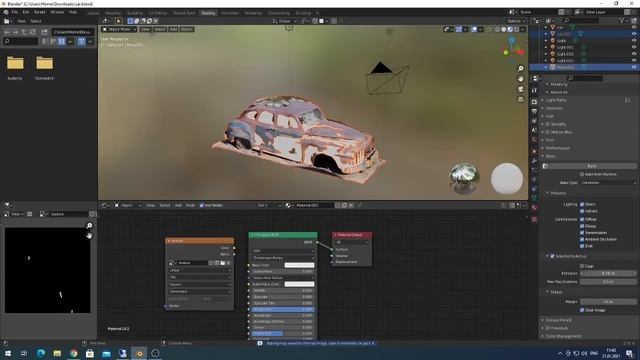Open the Windows Start menu
This screenshot has width=640, height=360.
[8, 353]
